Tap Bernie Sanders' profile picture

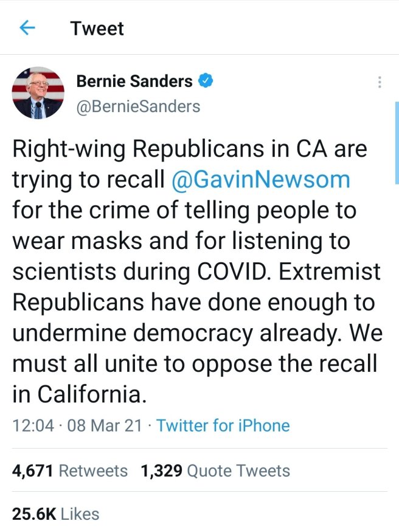coord(38,93)
